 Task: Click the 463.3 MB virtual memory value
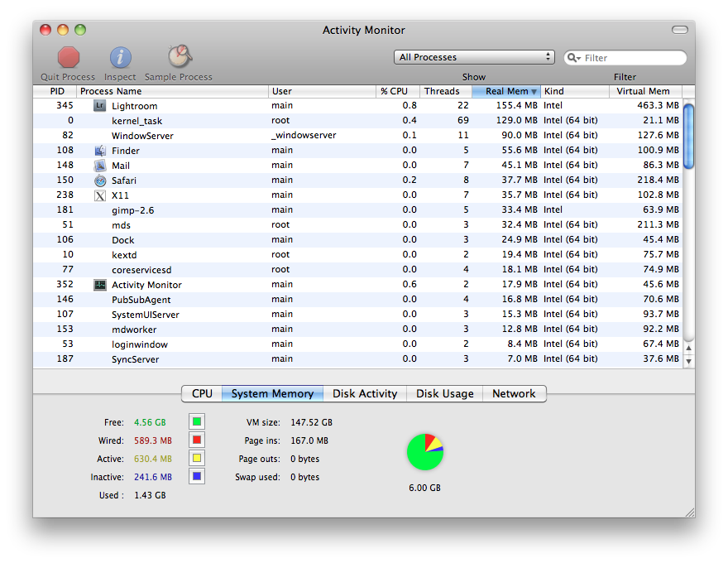658,105
